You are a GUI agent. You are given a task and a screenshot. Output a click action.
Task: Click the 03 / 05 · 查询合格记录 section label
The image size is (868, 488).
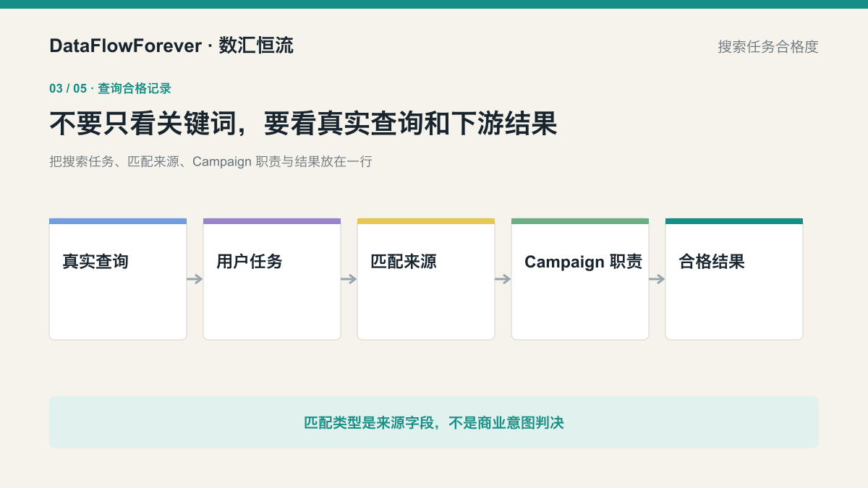[x=110, y=88]
